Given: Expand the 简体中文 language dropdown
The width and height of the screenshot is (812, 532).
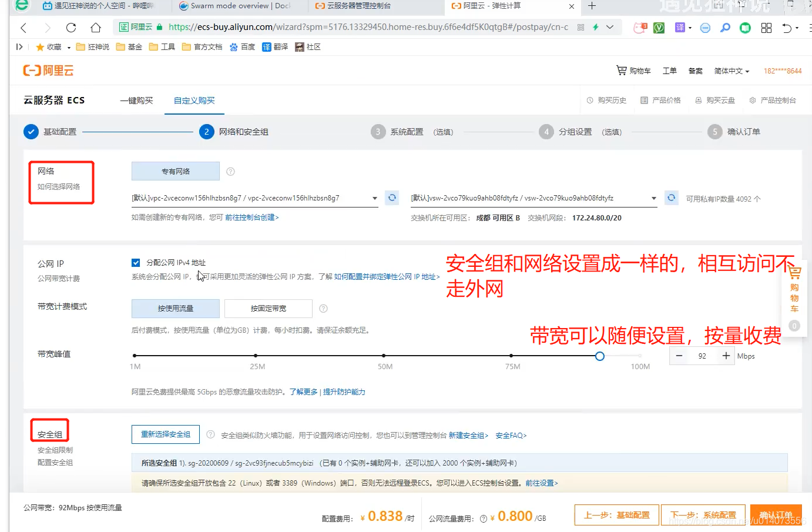Looking at the screenshot, I should click(x=732, y=71).
